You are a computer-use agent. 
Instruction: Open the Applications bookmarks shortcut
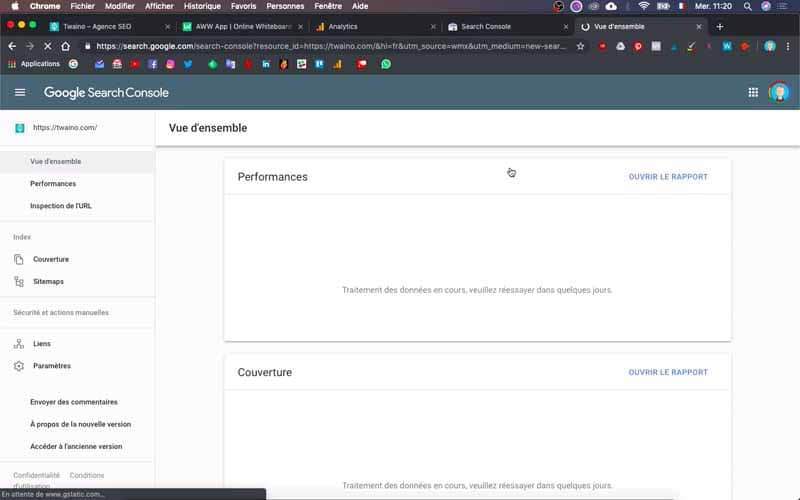34,64
